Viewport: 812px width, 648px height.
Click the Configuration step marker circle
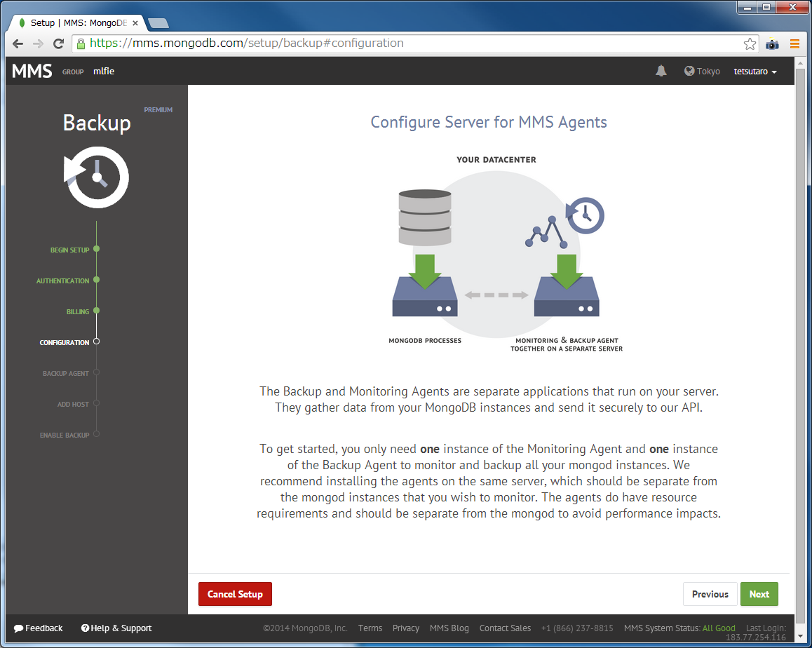pos(96,342)
